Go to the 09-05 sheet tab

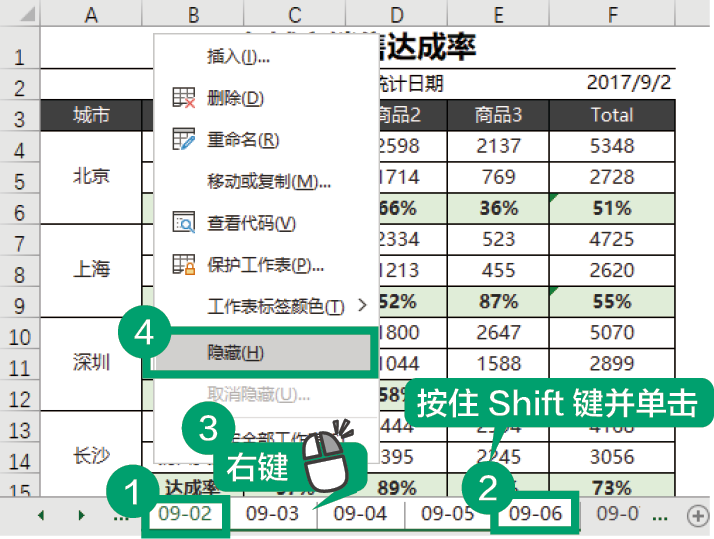[x=447, y=514]
